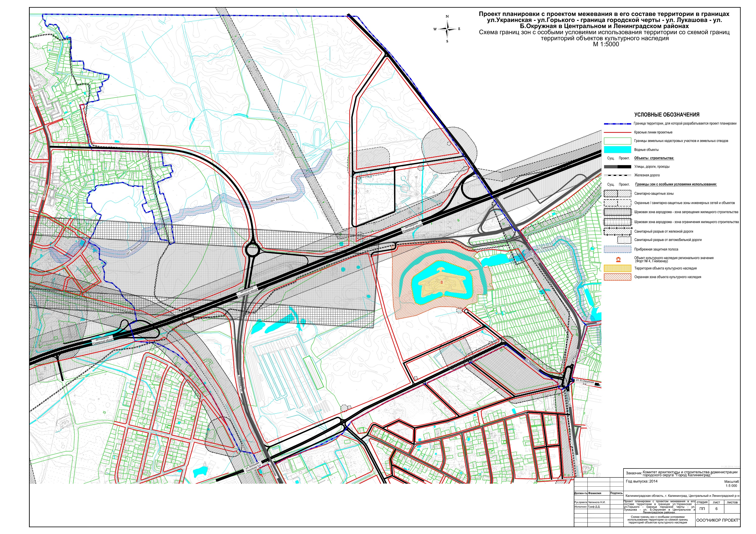The height and width of the screenshot is (534, 756).
Task: Click the sanitary gap from railway legend symbol
Action: 617,231
